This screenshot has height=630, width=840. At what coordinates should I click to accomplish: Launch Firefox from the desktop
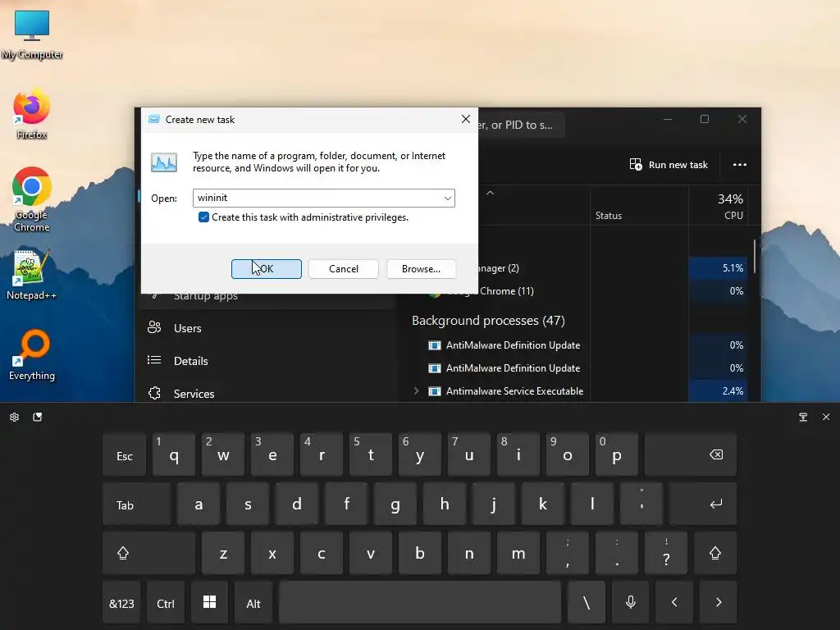32,115
